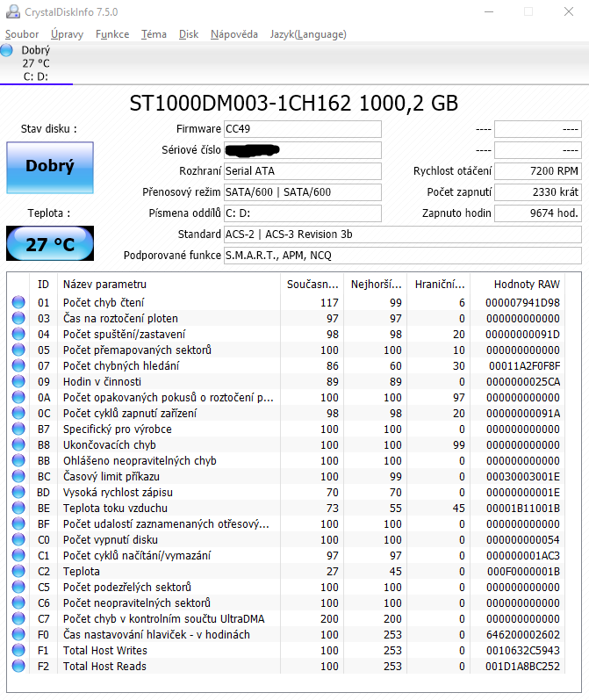
Task: Click the Písmena oddílů field C: D:
Action: pyautogui.click(x=303, y=213)
